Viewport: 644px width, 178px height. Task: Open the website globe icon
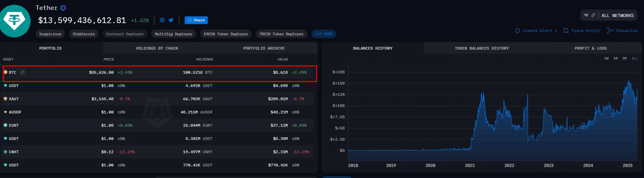point(162,20)
